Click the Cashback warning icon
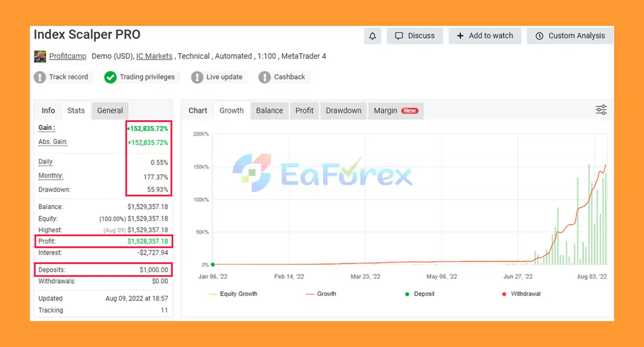The height and width of the screenshot is (347, 644). click(265, 77)
